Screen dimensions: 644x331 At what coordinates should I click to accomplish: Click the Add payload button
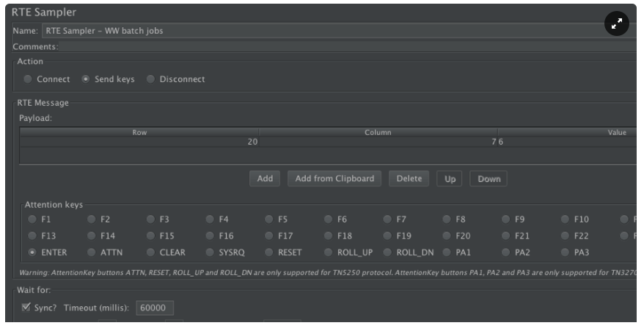265,178
